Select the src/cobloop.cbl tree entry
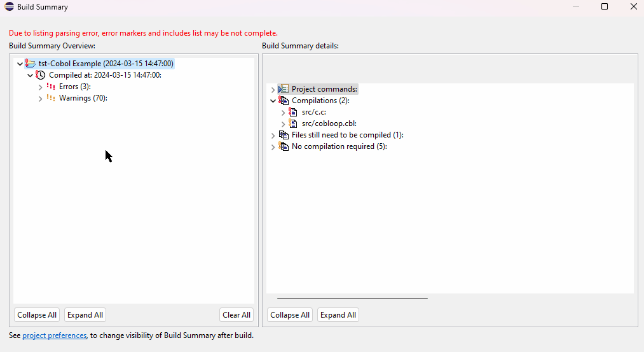644x352 pixels. tap(329, 123)
